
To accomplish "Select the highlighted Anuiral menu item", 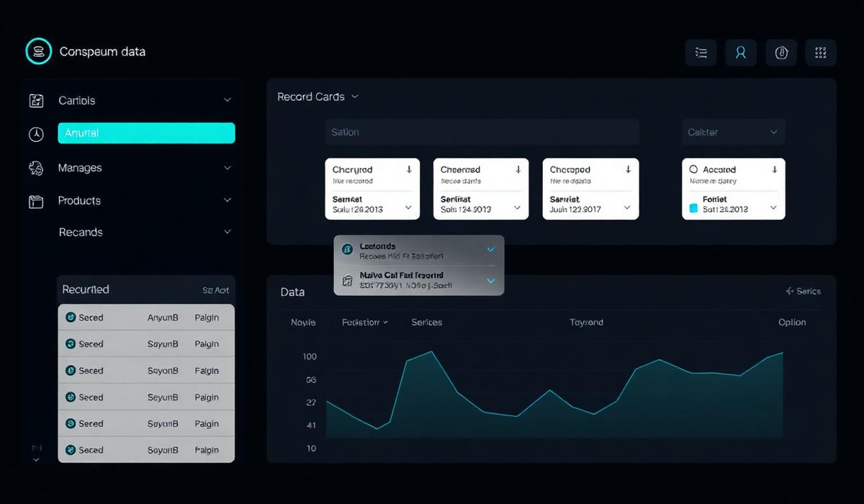I will click(146, 133).
